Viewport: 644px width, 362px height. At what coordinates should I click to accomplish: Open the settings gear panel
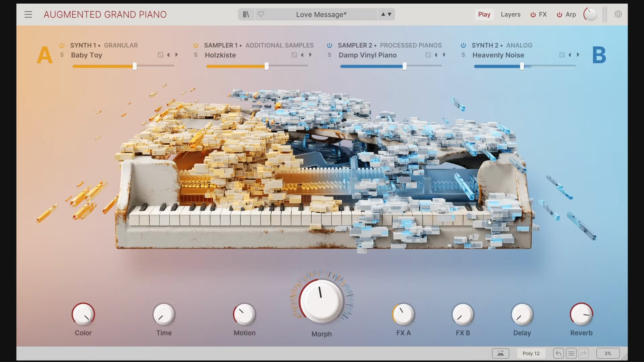tap(618, 14)
